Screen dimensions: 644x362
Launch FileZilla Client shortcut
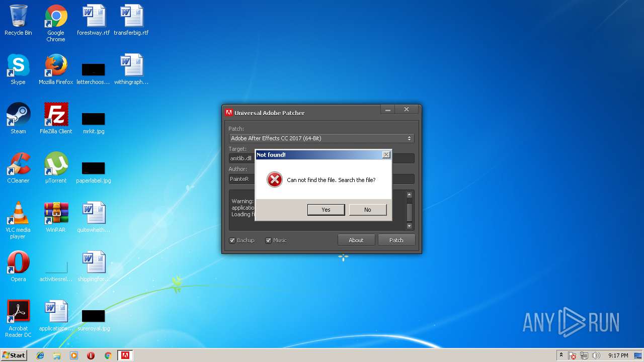coord(56,119)
